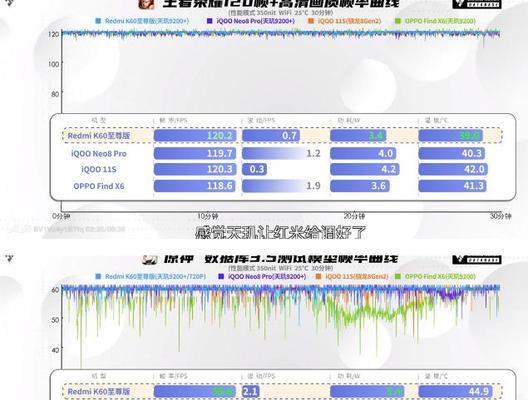
Task: Select green OPPO Find X6 legend swatch, Genshin chart
Action: (398, 276)
